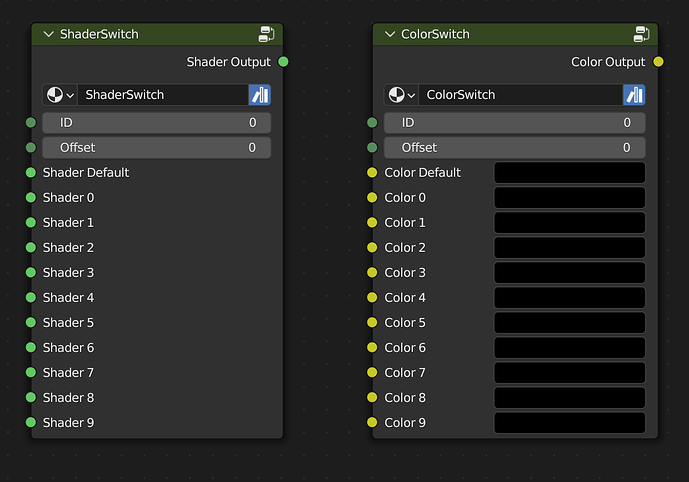Open the Color 3 swatch picker

pyautogui.click(x=569, y=272)
